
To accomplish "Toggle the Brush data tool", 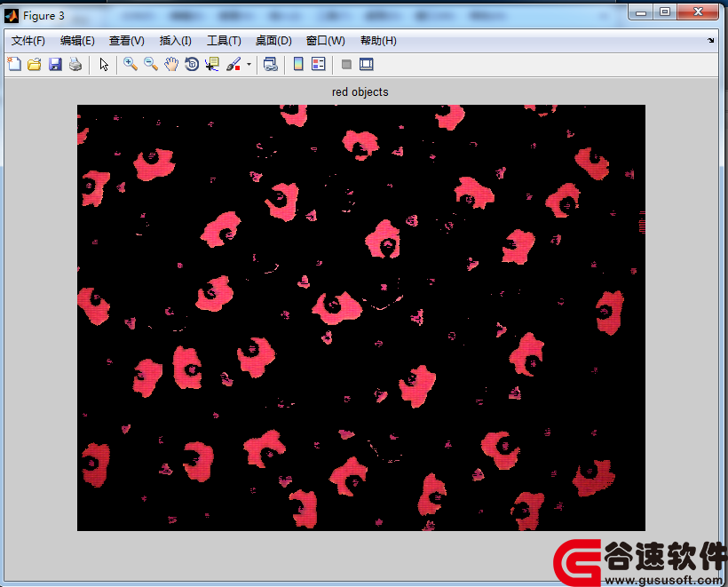I will (x=233, y=64).
